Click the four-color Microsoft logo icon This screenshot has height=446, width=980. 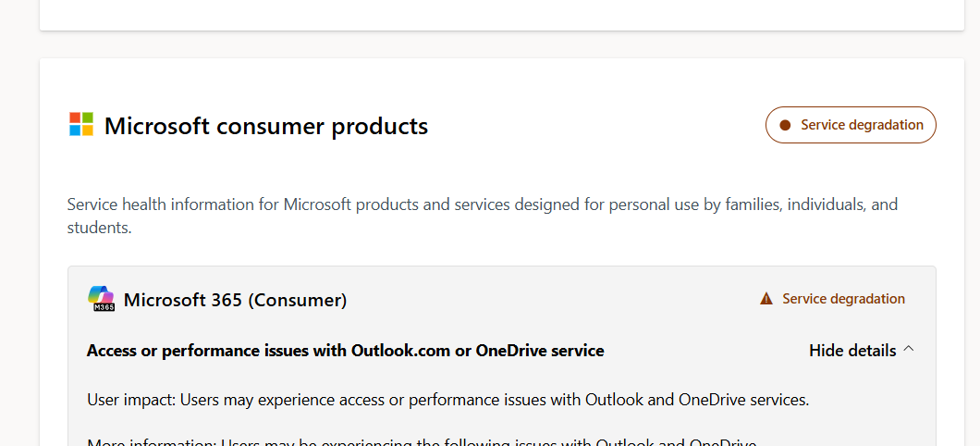coord(81,124)
